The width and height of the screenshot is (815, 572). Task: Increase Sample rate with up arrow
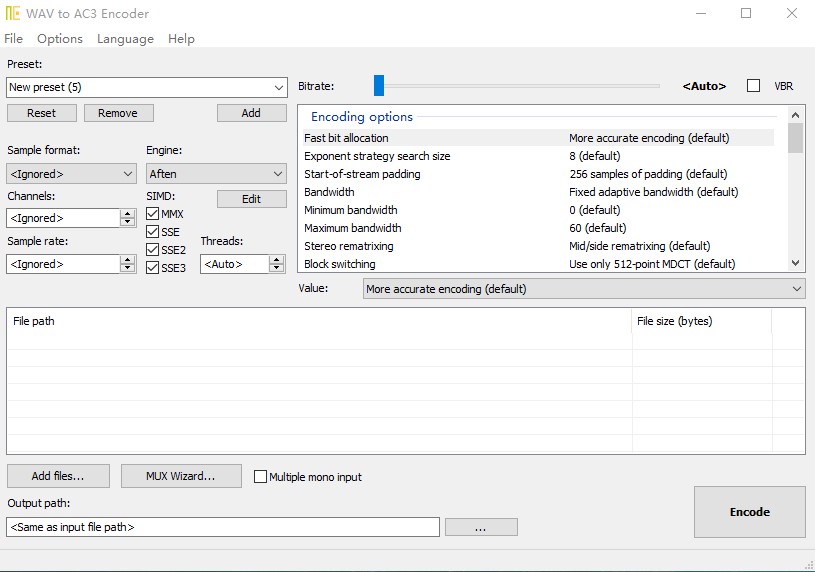pos(127,259)
